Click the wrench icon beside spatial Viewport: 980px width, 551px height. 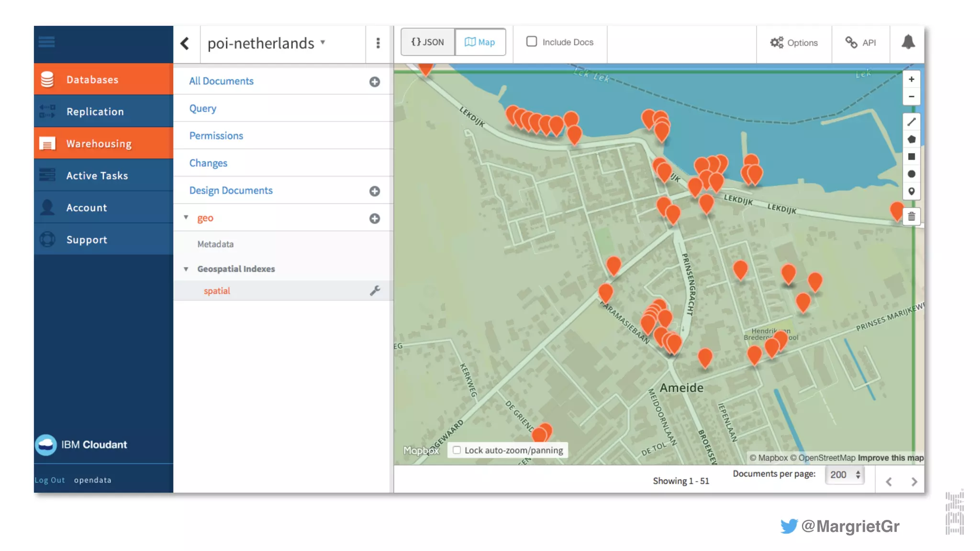[375, 291]
